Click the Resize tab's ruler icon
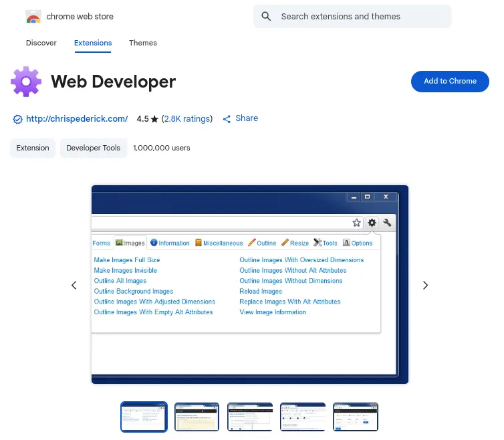Viewport: 504px width, 440px height. tap(285, 242)
